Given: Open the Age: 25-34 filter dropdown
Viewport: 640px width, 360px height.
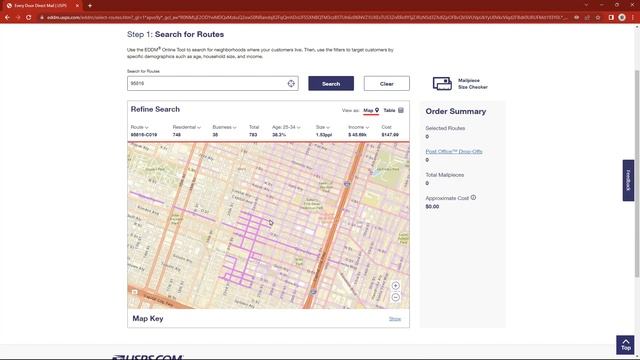Looking at the screenshot, I should [x=286, y=127].
